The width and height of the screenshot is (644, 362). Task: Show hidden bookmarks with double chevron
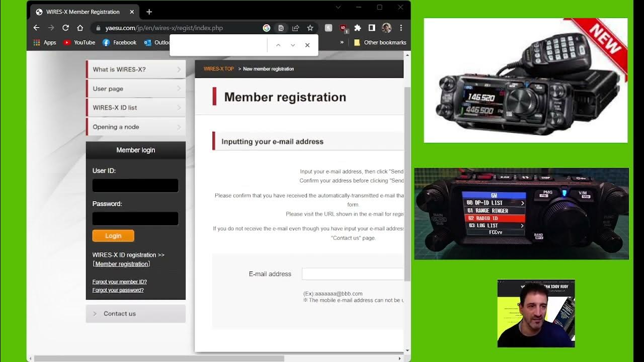coord(342,42)
